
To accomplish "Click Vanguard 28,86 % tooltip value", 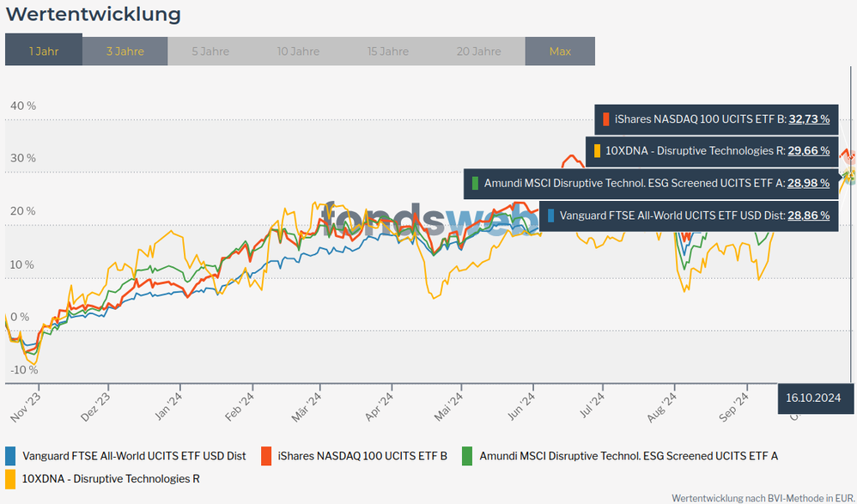I will 808,216.
